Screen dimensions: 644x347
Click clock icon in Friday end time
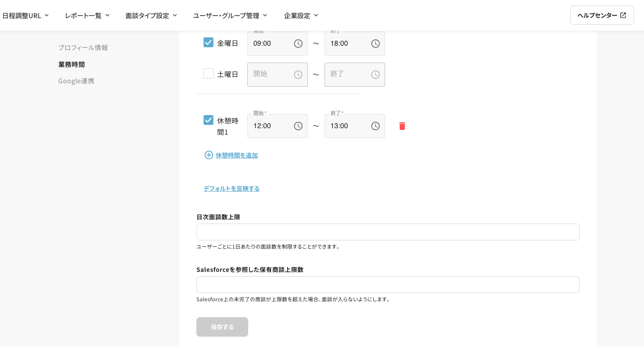[x=376, y=44]
